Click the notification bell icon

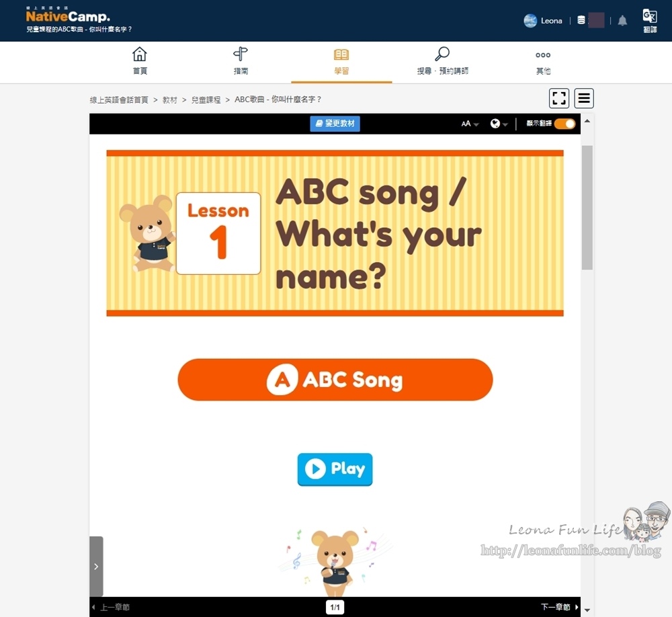tap(622, 20)
